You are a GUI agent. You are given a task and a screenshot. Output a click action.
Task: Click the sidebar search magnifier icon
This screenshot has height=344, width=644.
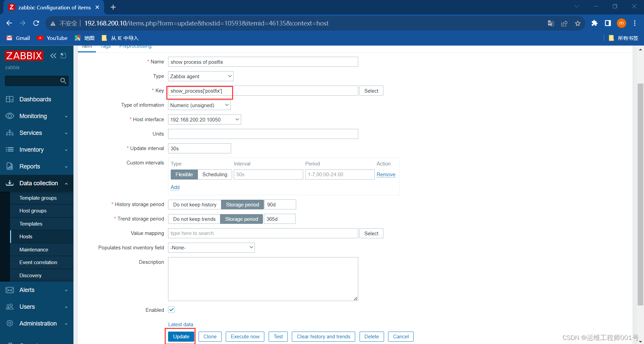[63, 81]
